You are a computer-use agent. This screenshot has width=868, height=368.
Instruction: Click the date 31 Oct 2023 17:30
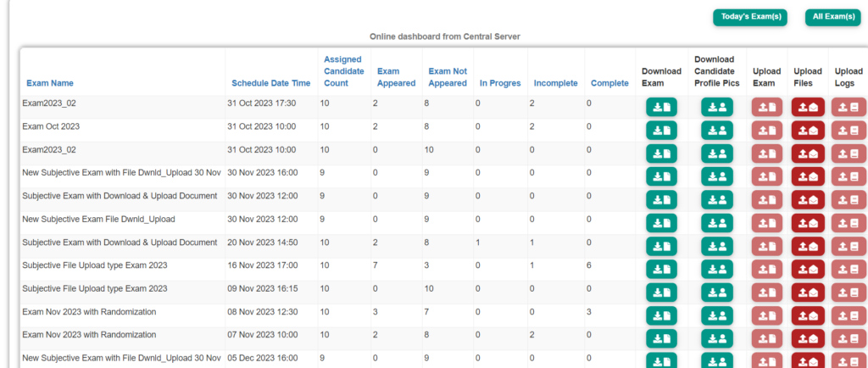261,103
